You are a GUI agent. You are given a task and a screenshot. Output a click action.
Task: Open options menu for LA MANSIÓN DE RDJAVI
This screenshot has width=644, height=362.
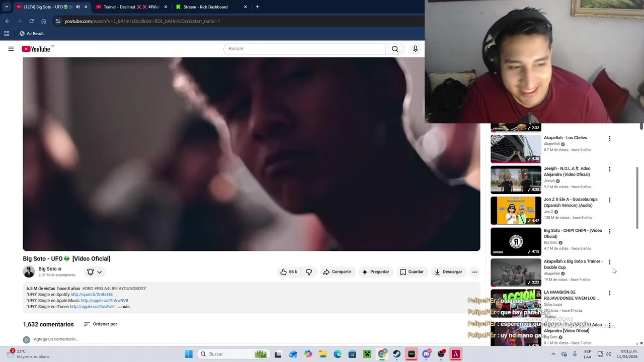609,293
